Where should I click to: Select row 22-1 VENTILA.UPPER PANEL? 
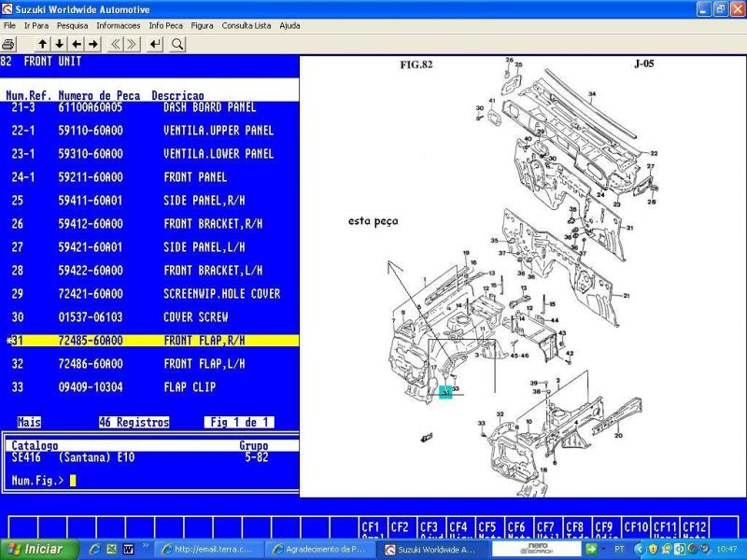149,131
